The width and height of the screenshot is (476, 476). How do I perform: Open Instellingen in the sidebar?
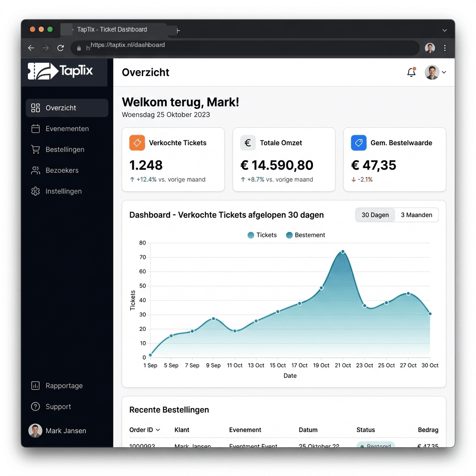tap(67, 191)
